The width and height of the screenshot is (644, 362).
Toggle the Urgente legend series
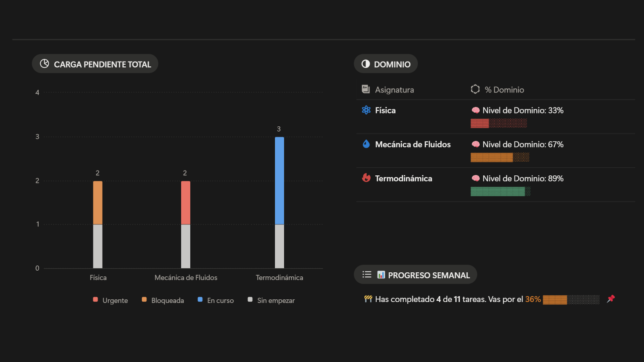110,300
